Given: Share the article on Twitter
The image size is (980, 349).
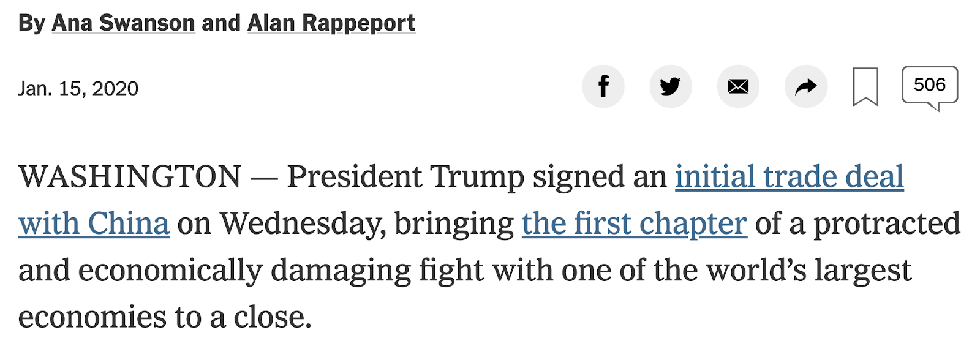Looking at the screenshot, I should [671, 87].
